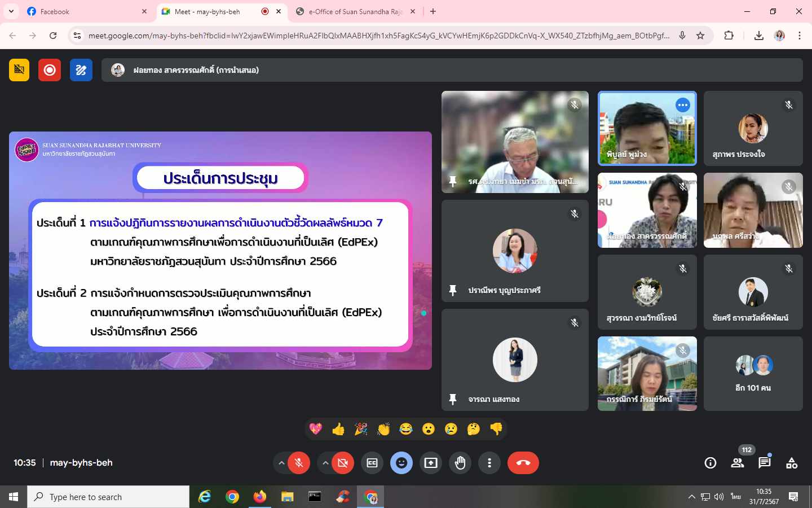812x508 pixels.
Task: Unmute the microphone
Action: click(299, 463)
